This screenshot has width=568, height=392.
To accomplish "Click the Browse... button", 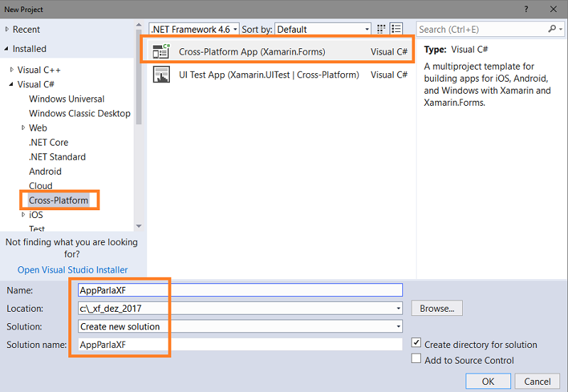I will point(437,308).
